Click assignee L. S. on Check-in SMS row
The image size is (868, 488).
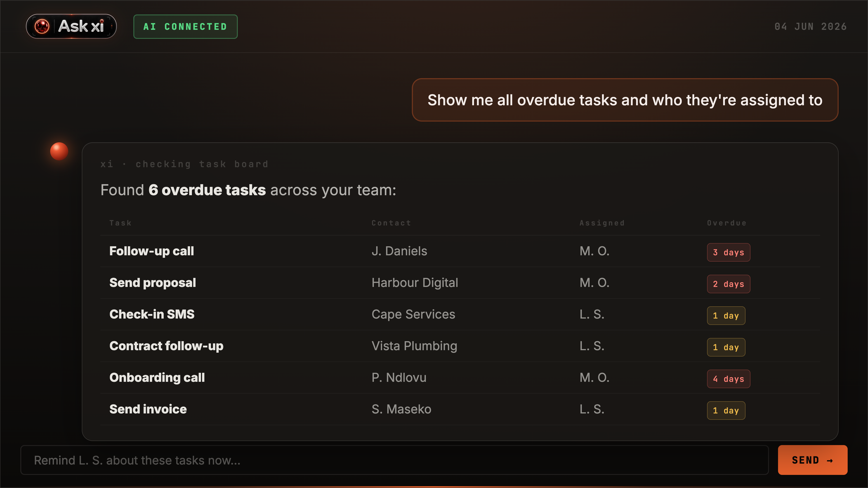coord(592,314)
